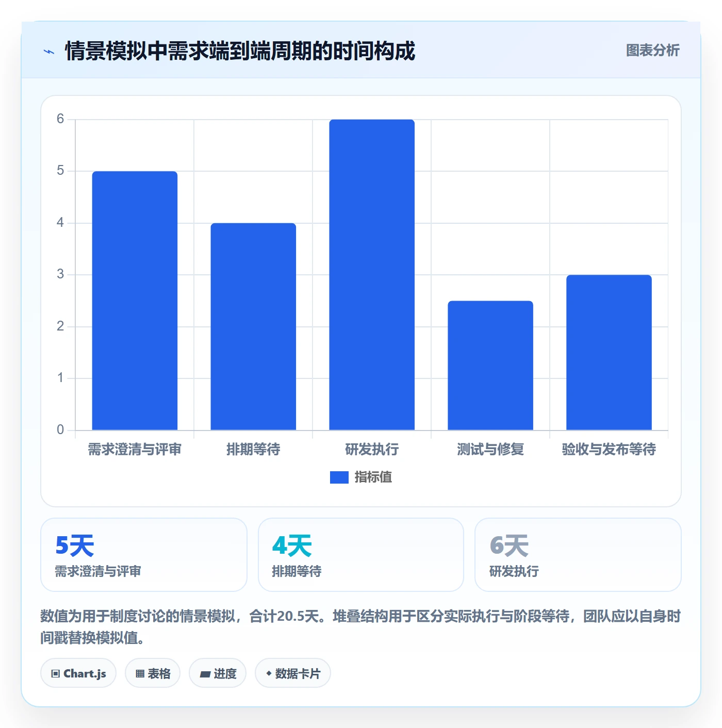Toggle the 指标值 legend color box
The height and width of the screenshot is (728, 722).
coord(339,477)
